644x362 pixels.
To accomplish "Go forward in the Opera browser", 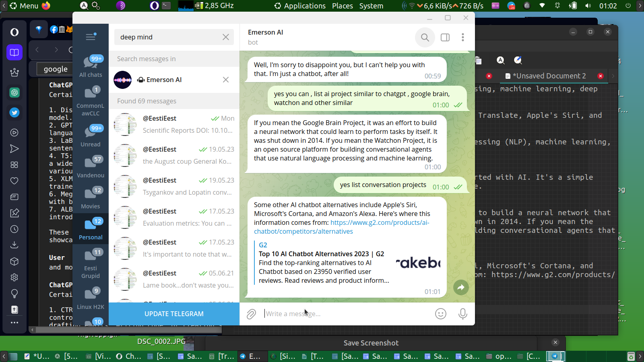I will click(56, 50).
